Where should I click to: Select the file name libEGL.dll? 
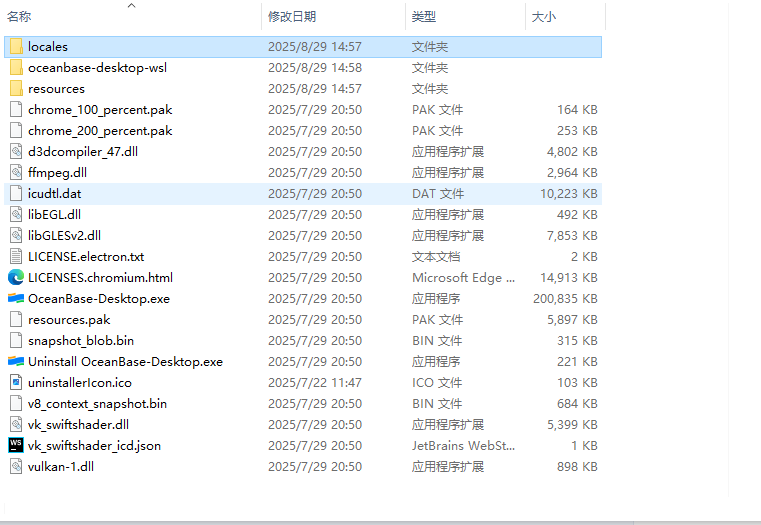tap(54, 214)
